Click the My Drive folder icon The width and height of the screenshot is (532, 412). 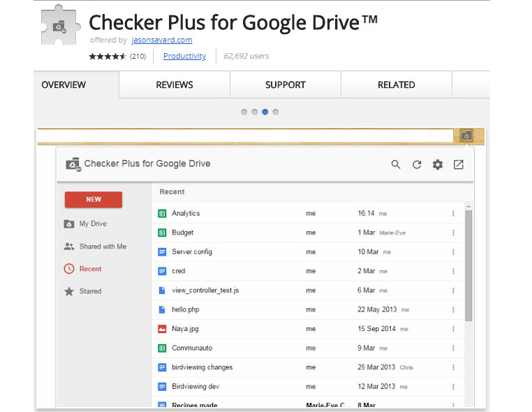69,223
